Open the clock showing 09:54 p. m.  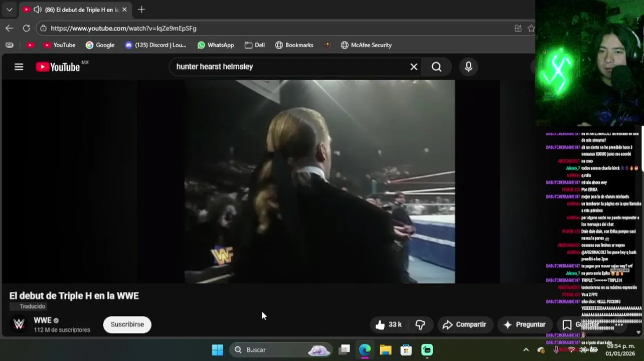click(620, 349)
